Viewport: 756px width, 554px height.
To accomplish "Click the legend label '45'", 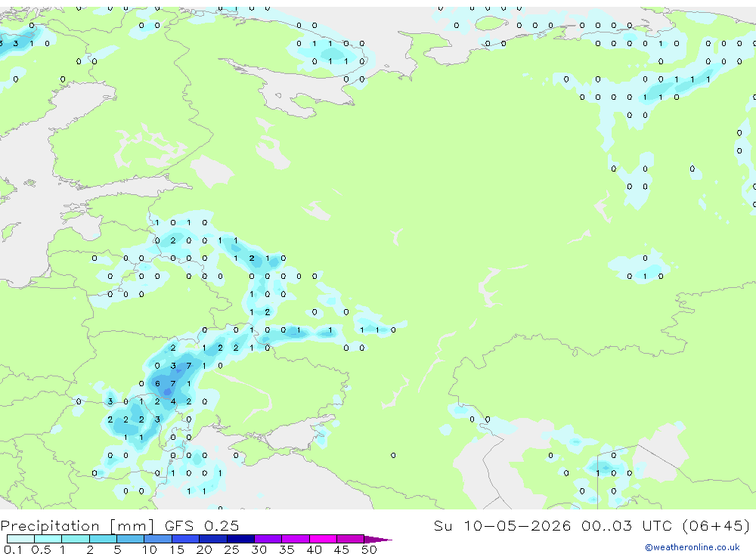I will [342, 549].
